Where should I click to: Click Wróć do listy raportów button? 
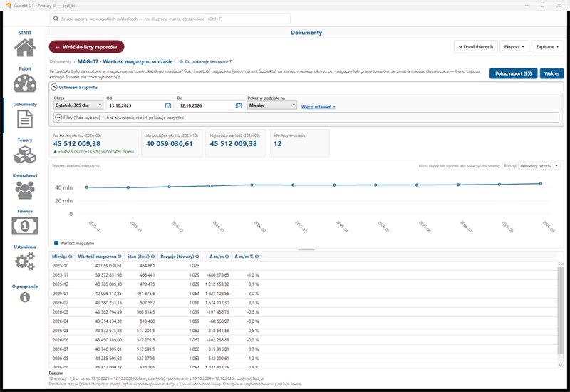[x=86, y=47]
